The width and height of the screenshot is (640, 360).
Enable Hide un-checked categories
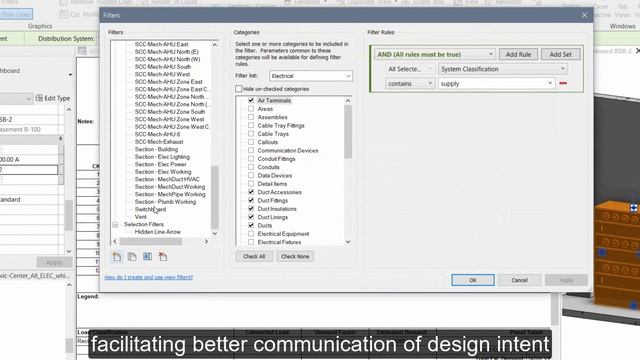(239, 89)
